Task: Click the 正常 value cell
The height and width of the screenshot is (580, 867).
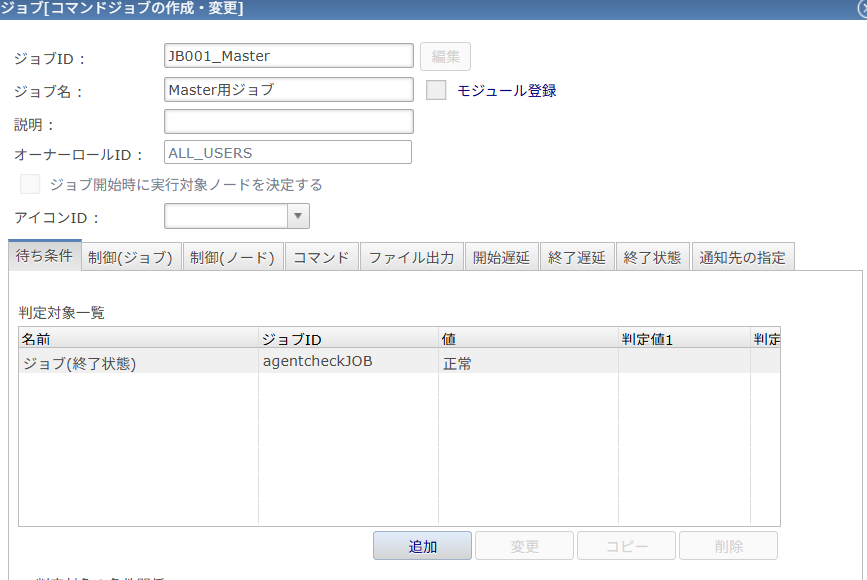Action: [x=529, y=362]
